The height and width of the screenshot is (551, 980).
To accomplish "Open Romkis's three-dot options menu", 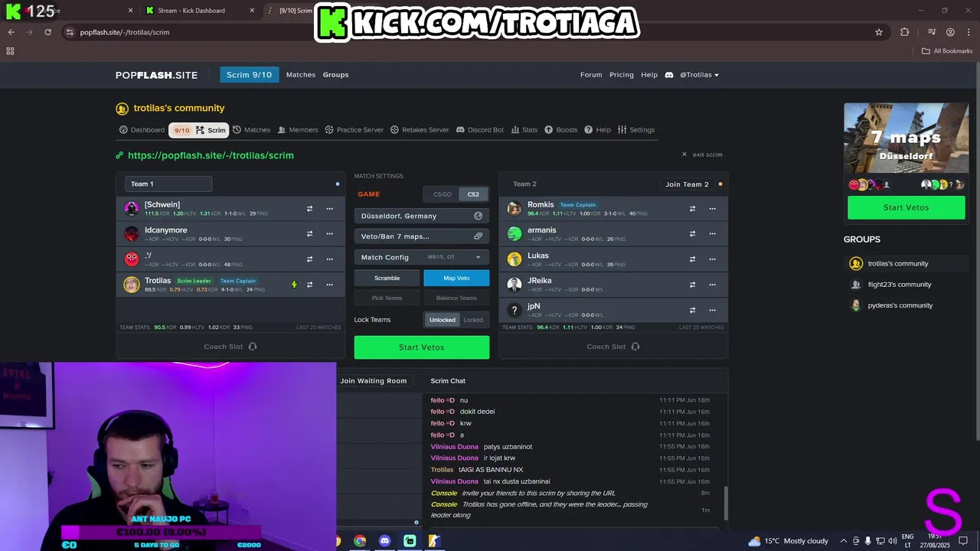I will [x=712, y=208].
